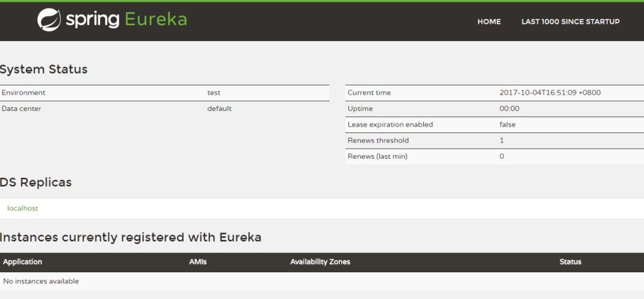Select the System Status heading

click(44, 69)
